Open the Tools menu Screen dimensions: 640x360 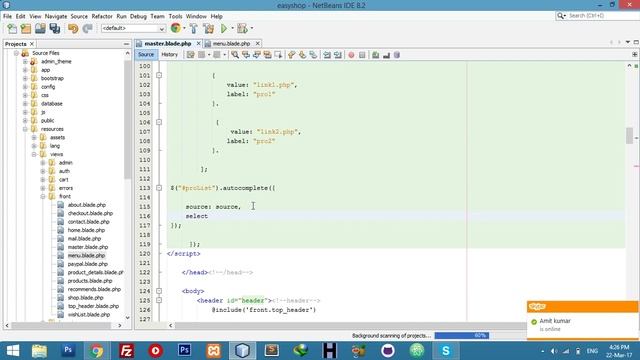175,16
